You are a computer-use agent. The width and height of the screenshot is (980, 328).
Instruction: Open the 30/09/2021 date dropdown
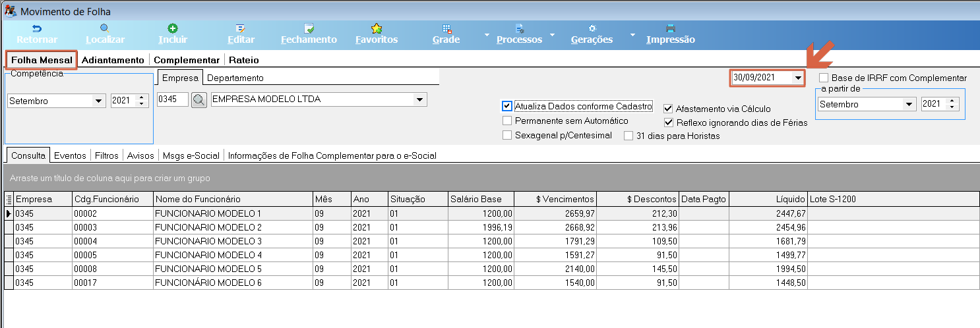pos(798,78)
